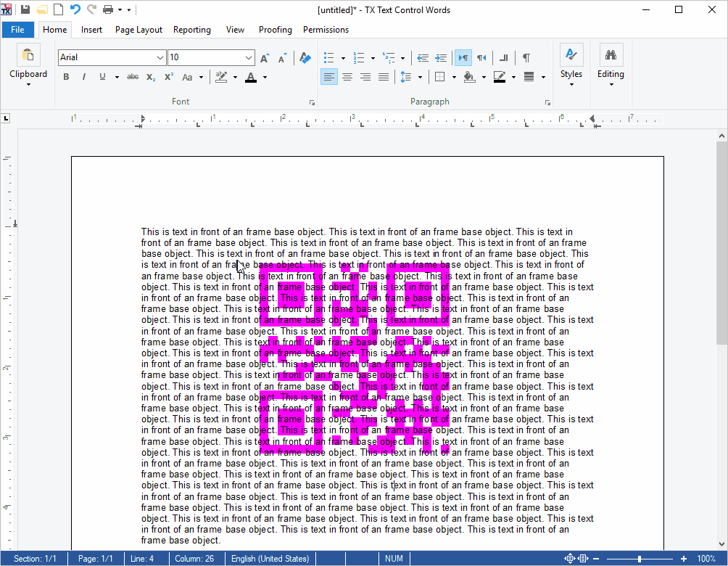Image resolution: width=728 pixels, height=566 pixels.
Task: Show paragraph formatting marks
Action: point(526,57)
